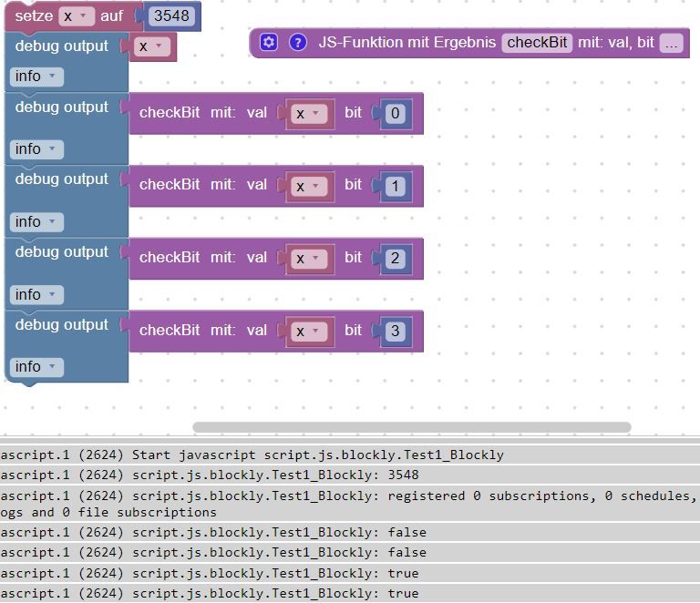Edit the number value 3548
The height and width of the screenshot is (603, 700).
pyautogui.click(x=171, y=16)
